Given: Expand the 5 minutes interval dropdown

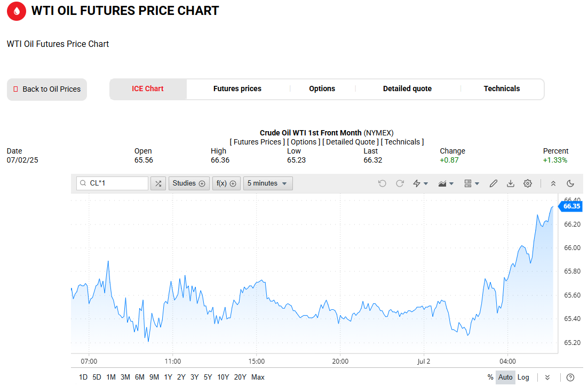Looking at the screenshot, I should (x=268, y=183).
